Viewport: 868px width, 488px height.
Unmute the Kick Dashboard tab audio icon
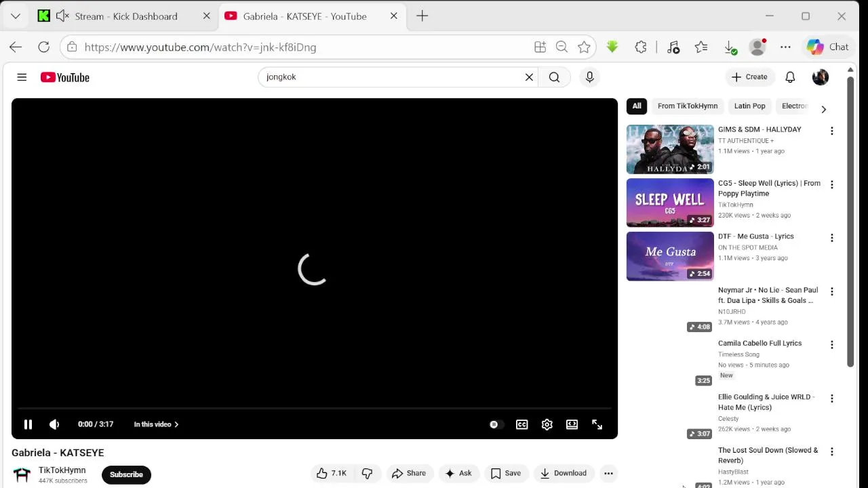[62, 16]
